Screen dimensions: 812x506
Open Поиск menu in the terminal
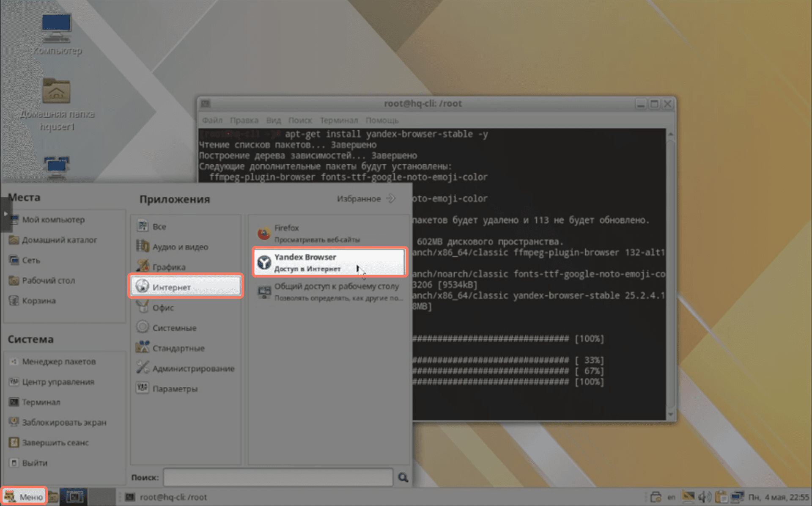(x=300, y=120)
